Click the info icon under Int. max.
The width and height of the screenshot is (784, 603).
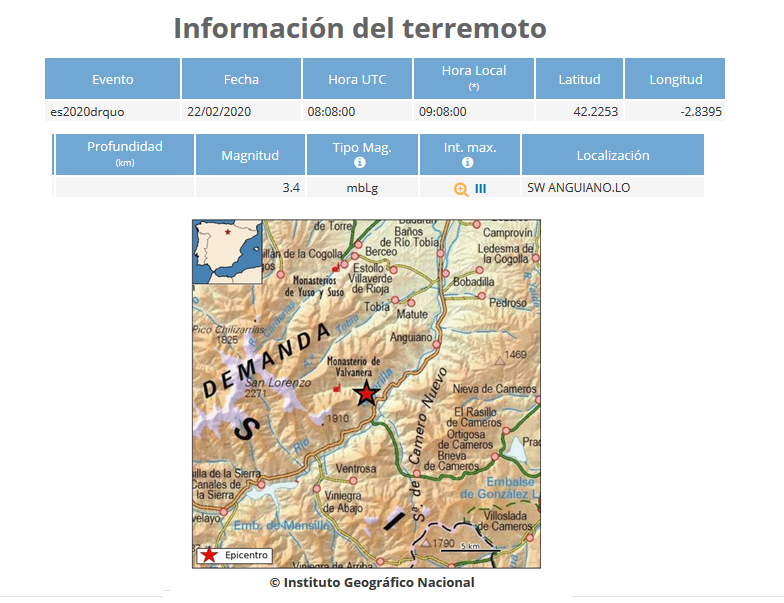[x=468, y=162]
